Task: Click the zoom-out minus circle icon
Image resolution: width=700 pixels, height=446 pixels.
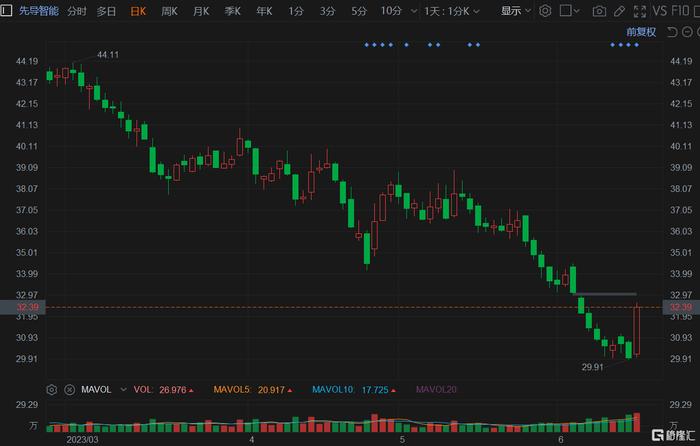Action: (x=688, y=32)
